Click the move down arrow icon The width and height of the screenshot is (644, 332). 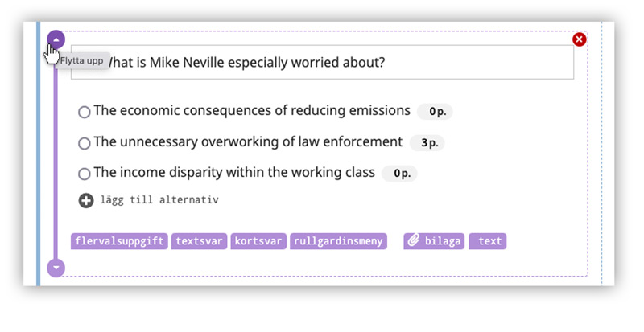(56, 268)
